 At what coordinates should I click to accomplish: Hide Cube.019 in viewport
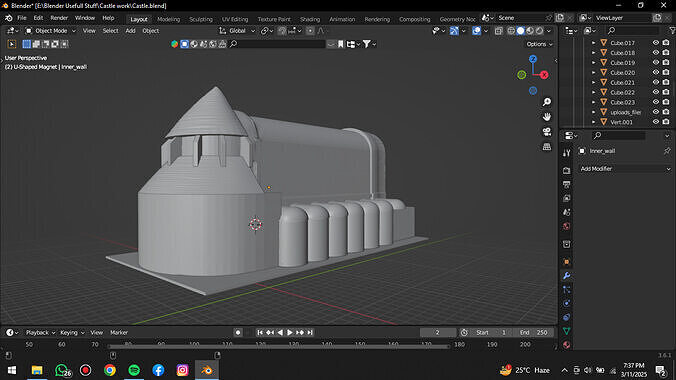click(x=656, y=63)
